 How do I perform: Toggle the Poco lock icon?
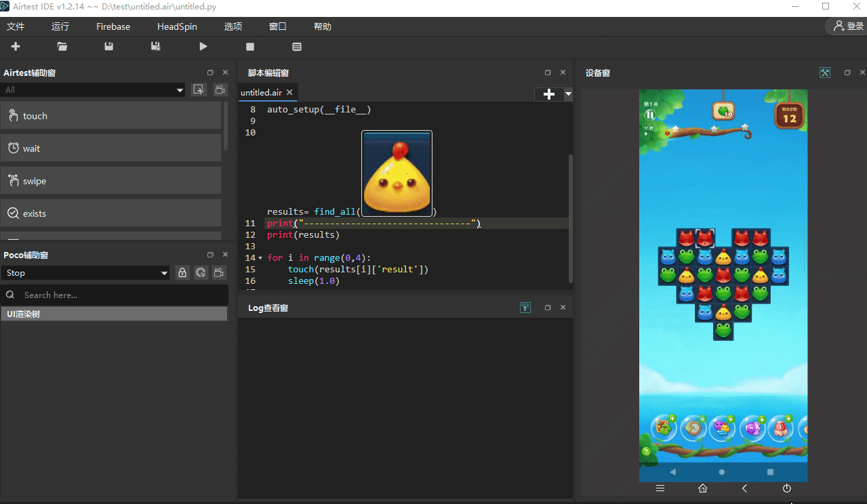click(182, 273)
